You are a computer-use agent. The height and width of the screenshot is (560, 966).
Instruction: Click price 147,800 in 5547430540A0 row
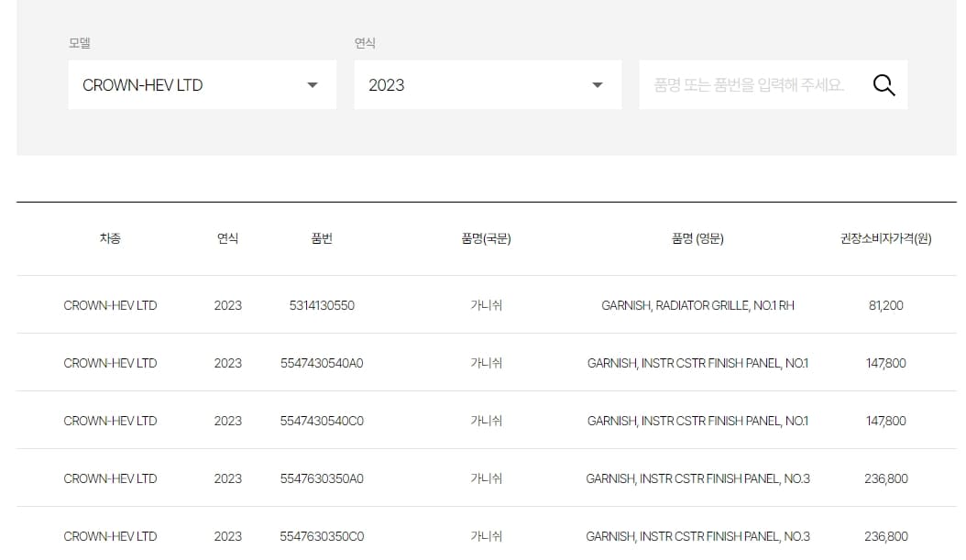coord(886,364)
